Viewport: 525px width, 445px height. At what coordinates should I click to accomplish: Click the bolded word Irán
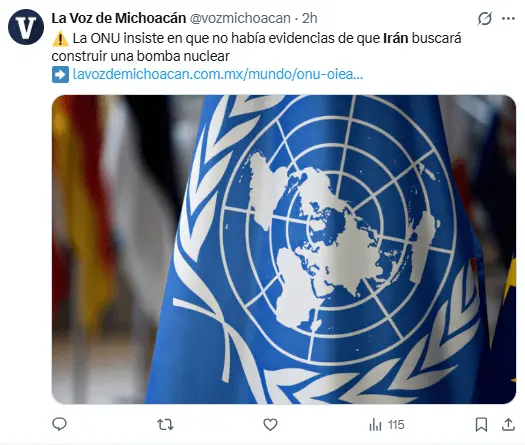395,38
